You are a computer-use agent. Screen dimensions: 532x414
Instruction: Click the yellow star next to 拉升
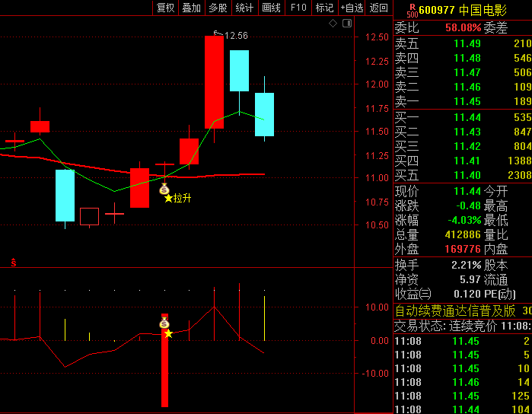tap(168, 199)
